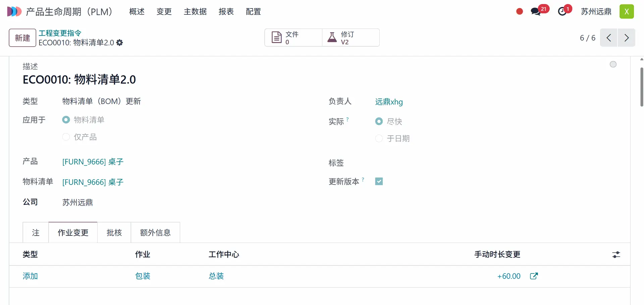Viewport: 644px width, 305px height.
Task: Click the Odoo PLM app logo
Action: coord(14,11)
